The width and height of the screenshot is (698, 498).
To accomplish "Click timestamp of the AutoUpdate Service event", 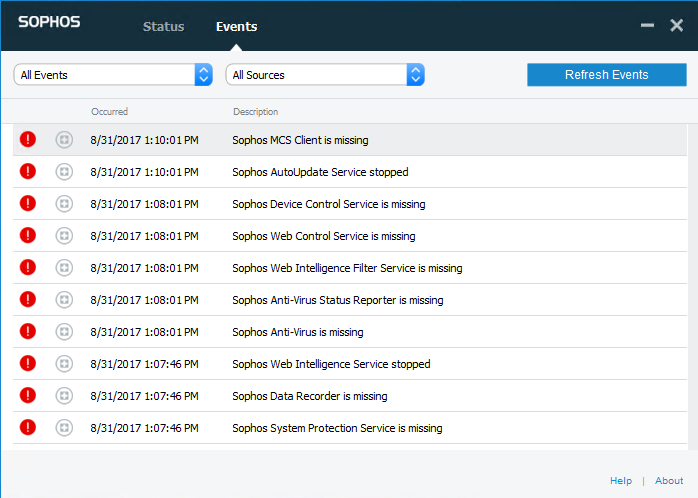I will [144, 172].
